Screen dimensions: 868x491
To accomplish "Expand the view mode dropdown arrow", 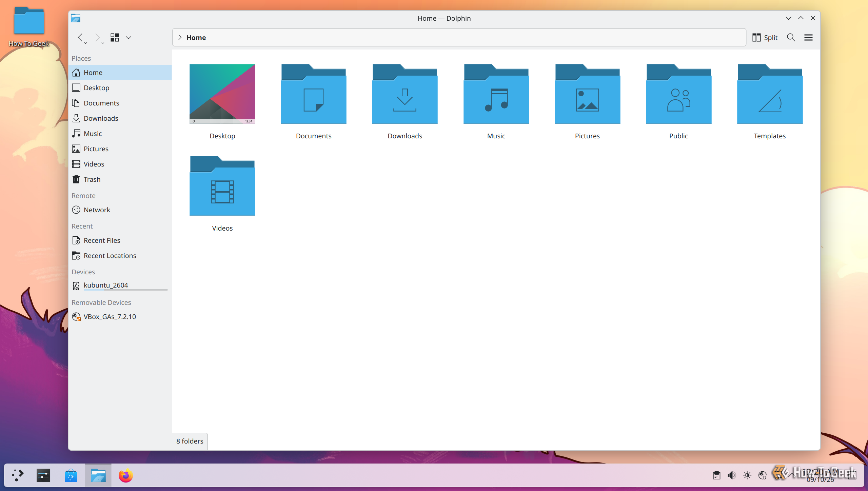I will pyautogui.click(x=129, y=38).
